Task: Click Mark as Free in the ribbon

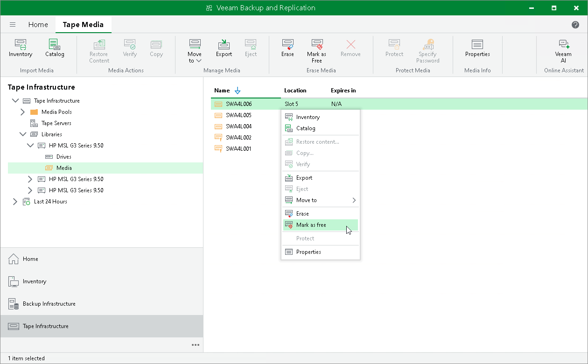Action: pyautogui.click(x=317, y=51)
